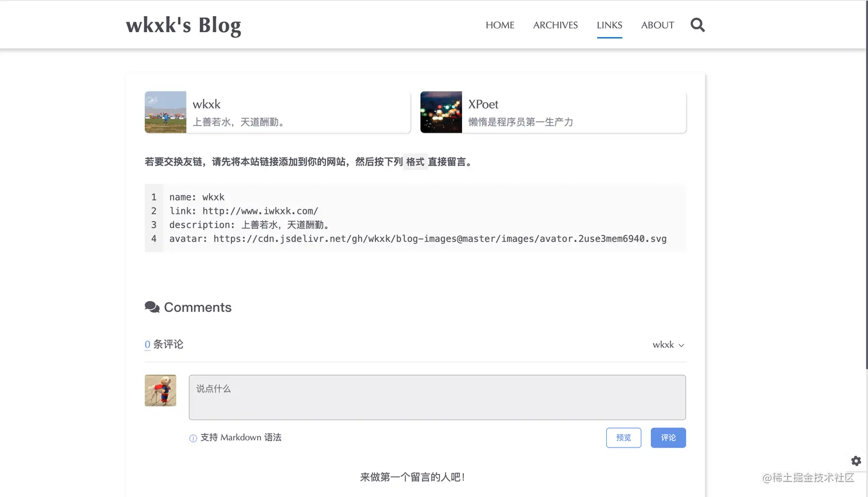Screen dimensions: 868x497
Task: Open the ARCHIVES menu item
Action: (x=555, y=25)
